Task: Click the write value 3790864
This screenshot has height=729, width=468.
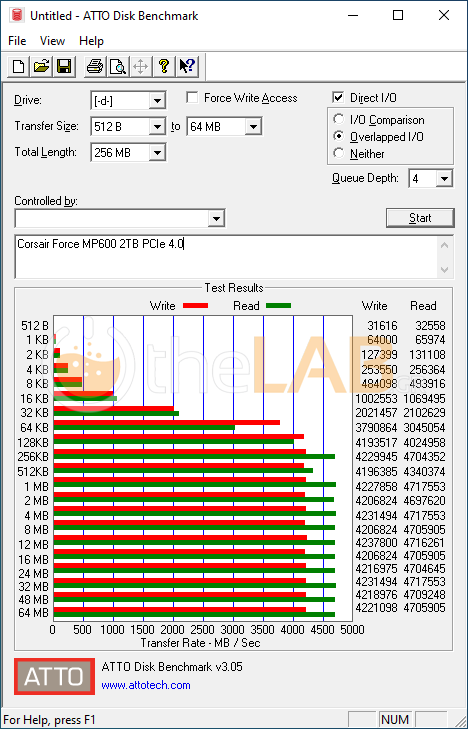Action: 376,427
